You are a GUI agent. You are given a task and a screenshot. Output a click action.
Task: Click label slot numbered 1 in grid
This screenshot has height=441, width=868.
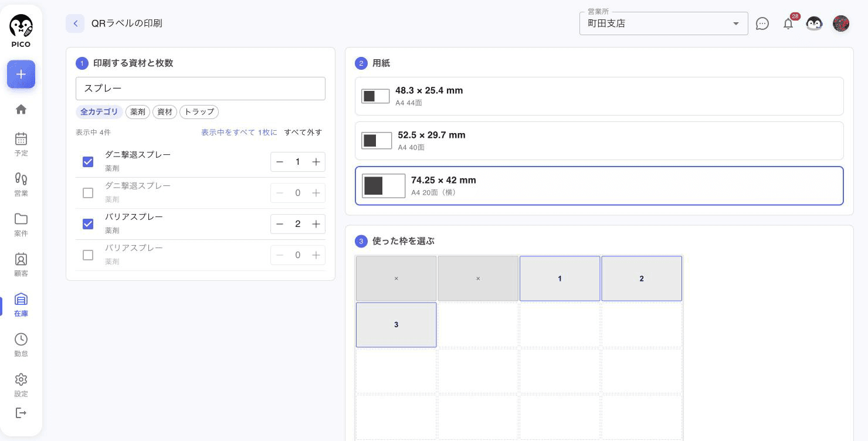coord(560,279)
